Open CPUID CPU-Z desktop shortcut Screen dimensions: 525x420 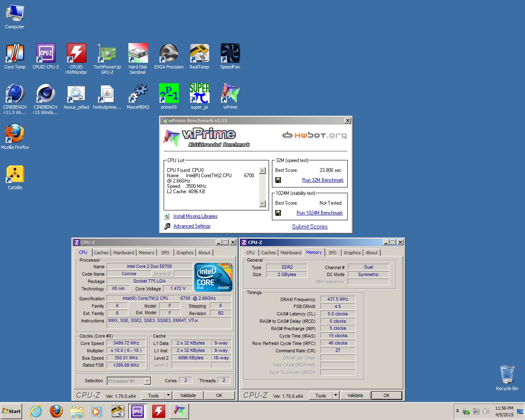tap(46, 57)
